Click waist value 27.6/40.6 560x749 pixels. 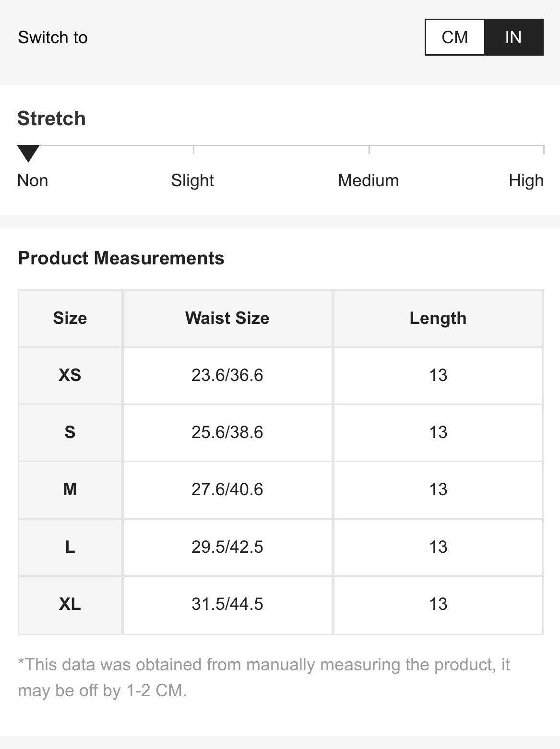227,489
